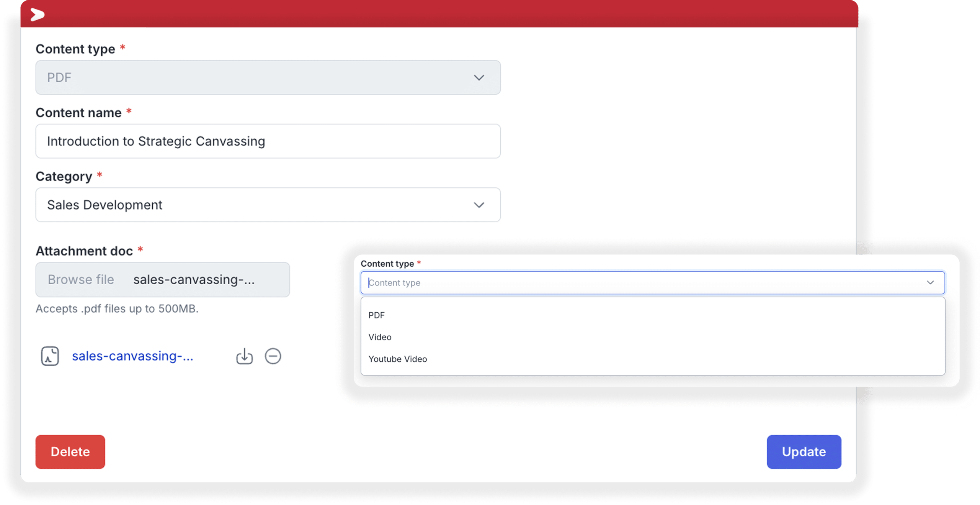This screenshot has height=505, width=980.
Task: Collapse the open Content type dropdown arrow
Action: 930,283
